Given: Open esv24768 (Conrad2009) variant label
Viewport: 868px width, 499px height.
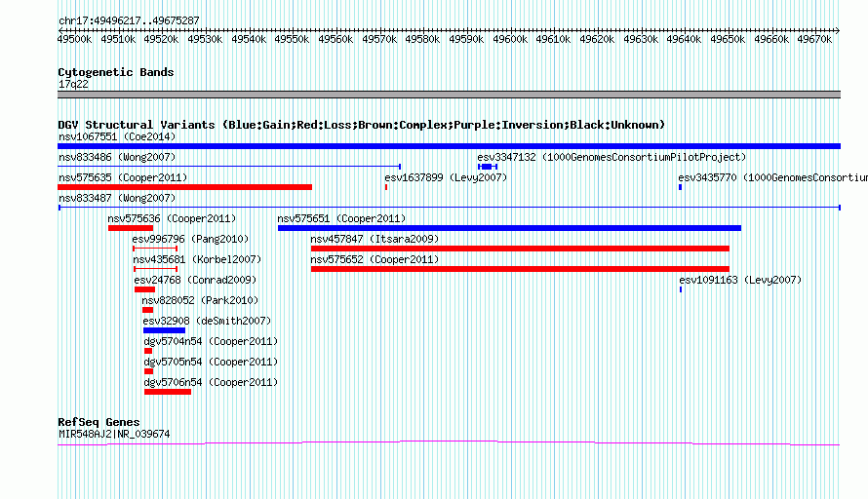Looking at the screenshot, I should click(195, 280).
